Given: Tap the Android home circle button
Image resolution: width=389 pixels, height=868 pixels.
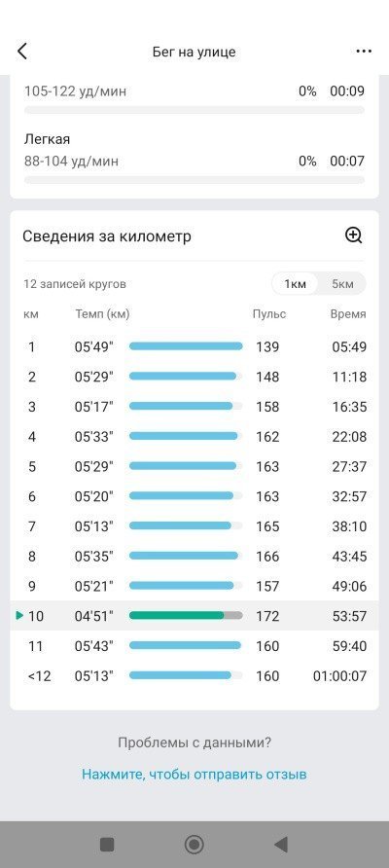Looking at the screenshot, I should click(x=194, y=845).
